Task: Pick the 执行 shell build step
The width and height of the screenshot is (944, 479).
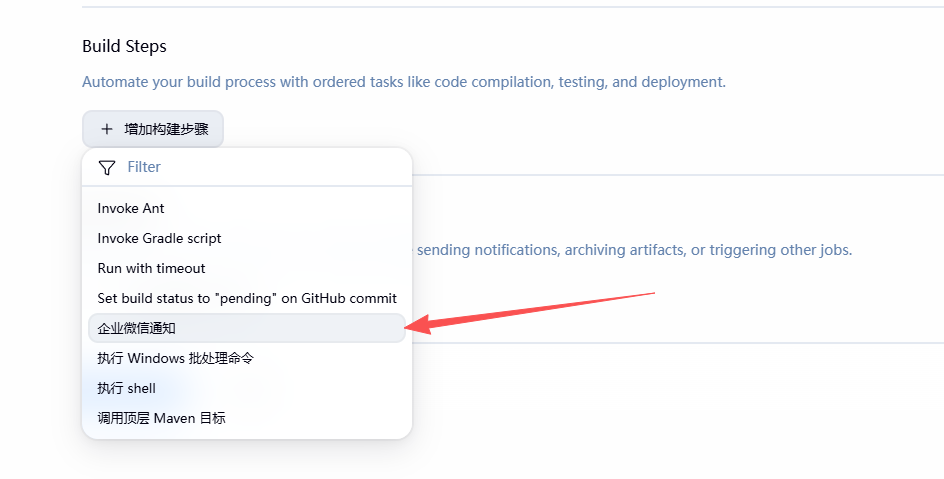Action: (126, 388)
